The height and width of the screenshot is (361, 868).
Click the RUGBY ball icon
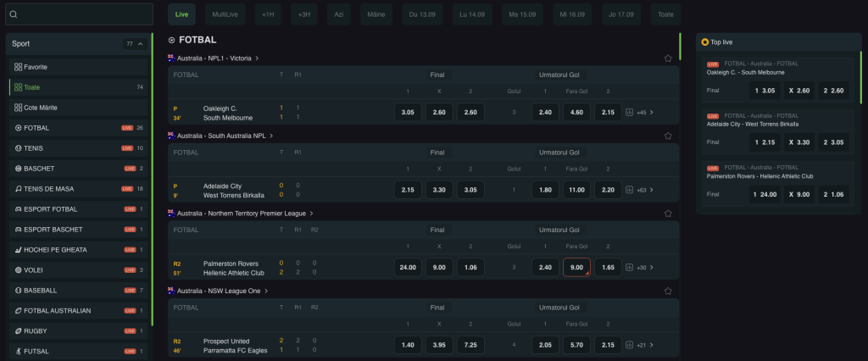19,331
